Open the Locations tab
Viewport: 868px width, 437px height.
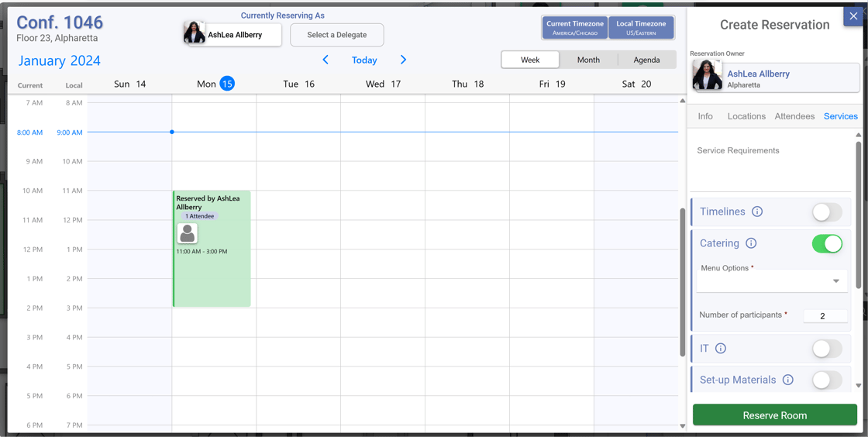point(746,116)
